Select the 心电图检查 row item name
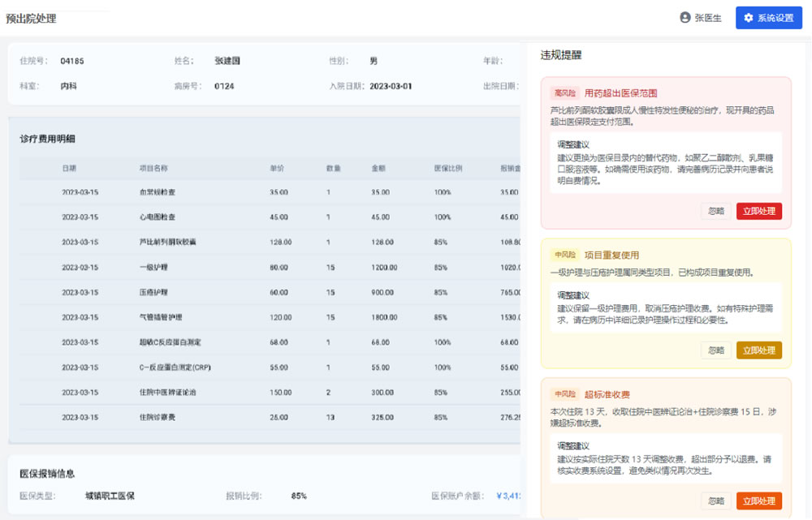Screen dimensions: 812x520 pos(158,217)
